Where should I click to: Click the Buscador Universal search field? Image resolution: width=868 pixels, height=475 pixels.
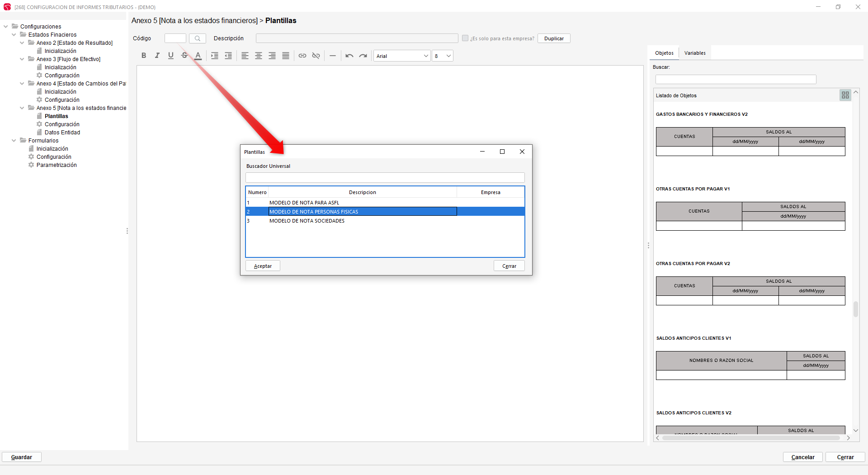click(x=385, y=177)
